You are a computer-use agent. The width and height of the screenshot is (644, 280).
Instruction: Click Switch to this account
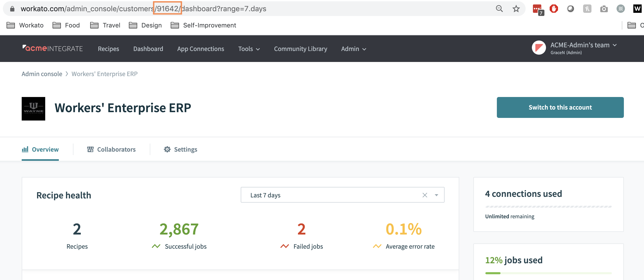(560, 107)
